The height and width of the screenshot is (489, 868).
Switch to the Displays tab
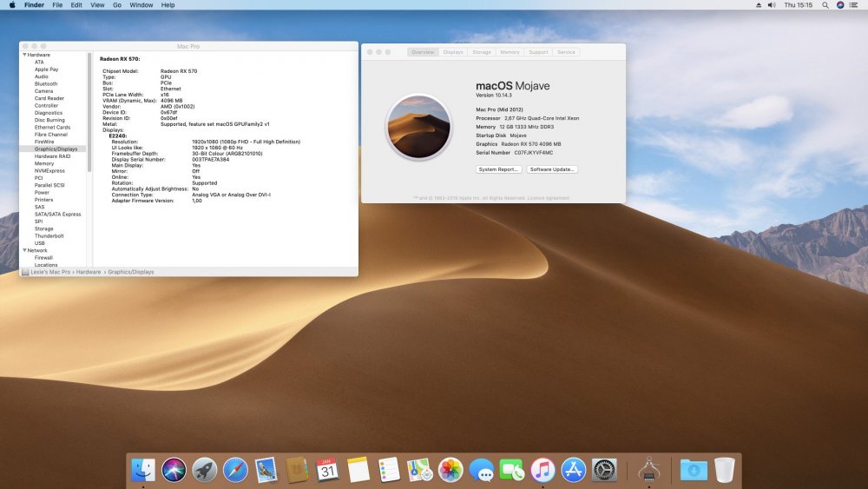tap(453, 52)
